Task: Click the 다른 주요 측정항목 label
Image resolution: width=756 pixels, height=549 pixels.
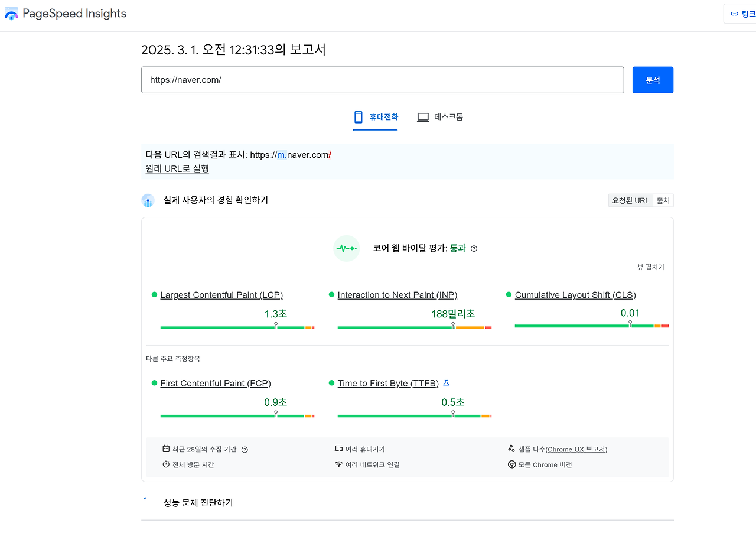Action: [173, 359]
